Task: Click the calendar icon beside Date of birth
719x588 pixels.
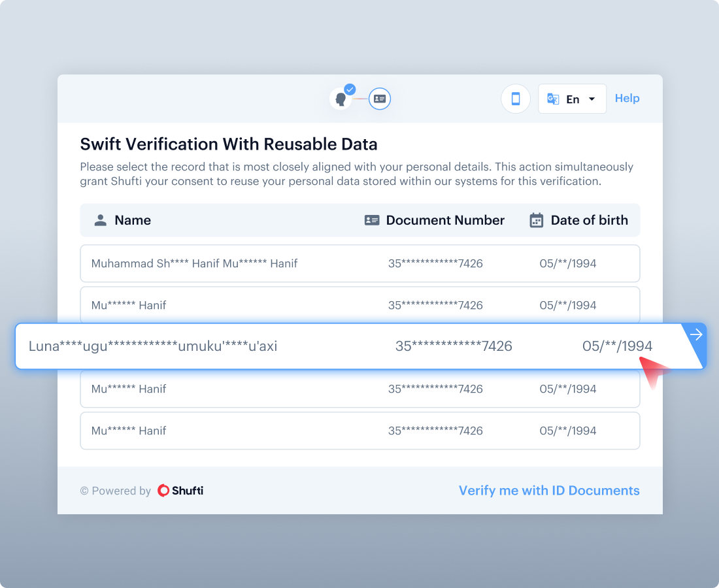Action: pyautogui.click(x=537, y=220)
